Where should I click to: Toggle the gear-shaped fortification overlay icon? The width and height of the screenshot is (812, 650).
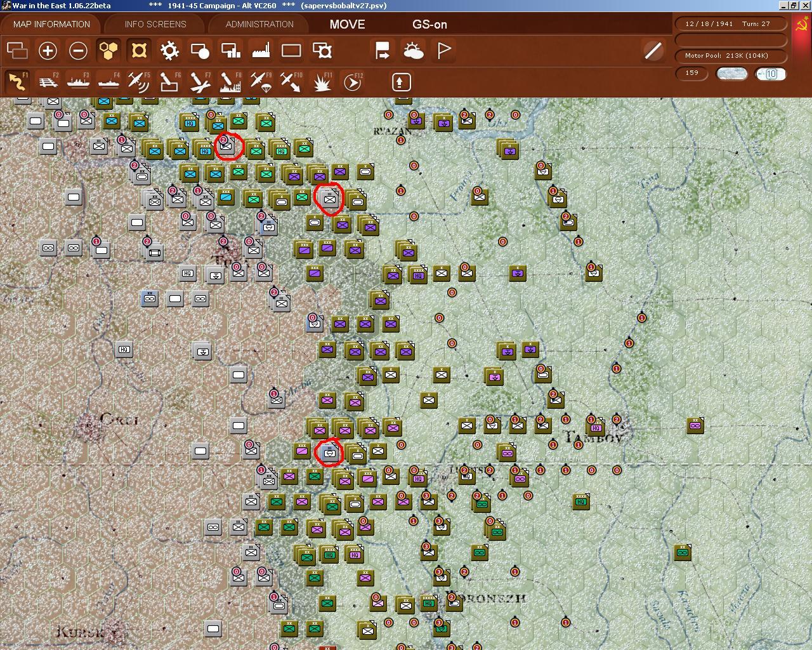(x=169, y=50)
